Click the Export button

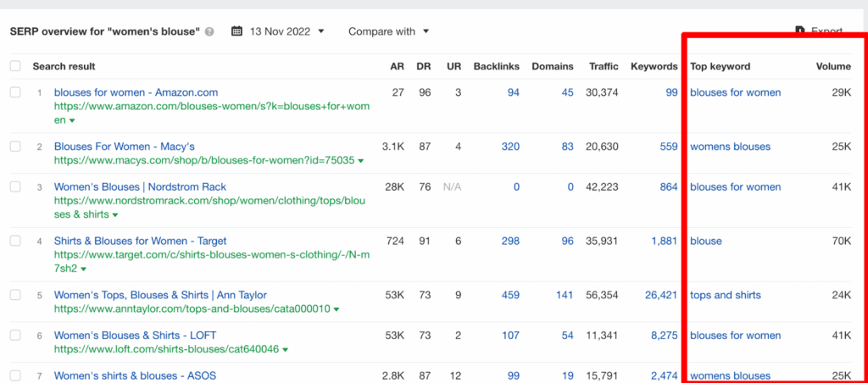click(820, 31)
